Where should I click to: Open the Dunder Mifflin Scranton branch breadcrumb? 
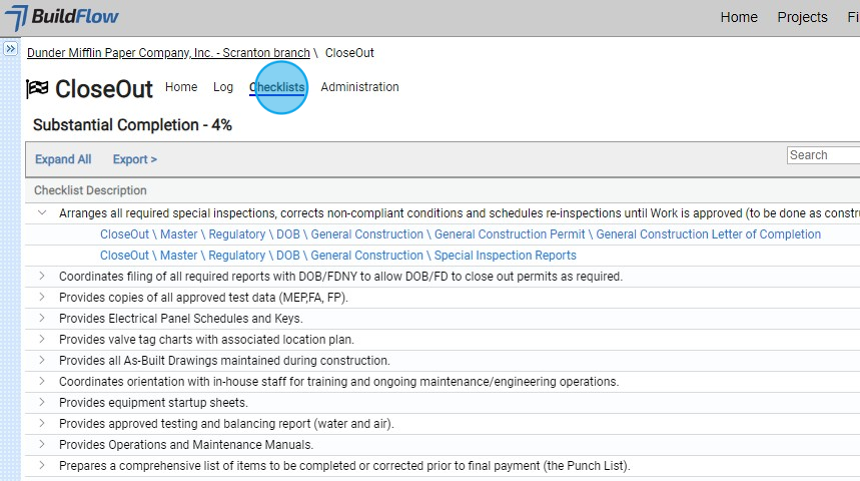pos(168,53)
